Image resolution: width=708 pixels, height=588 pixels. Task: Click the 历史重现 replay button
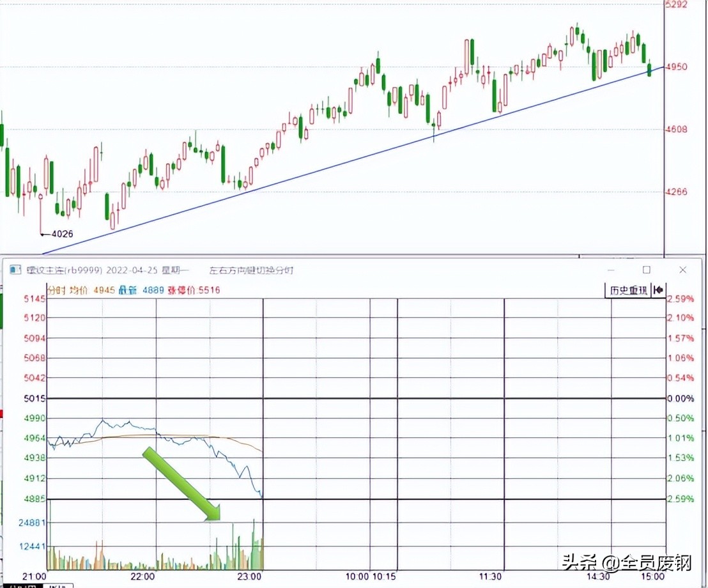click(628, 290)
